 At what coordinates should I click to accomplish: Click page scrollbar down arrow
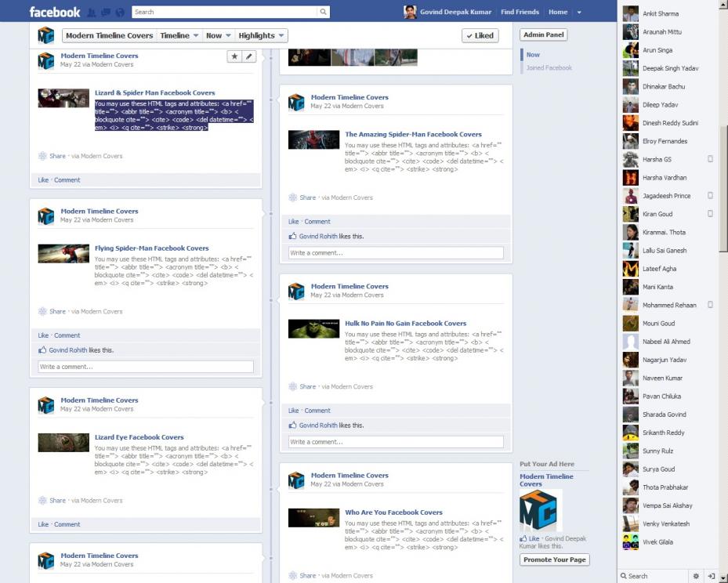click(723, 578)
